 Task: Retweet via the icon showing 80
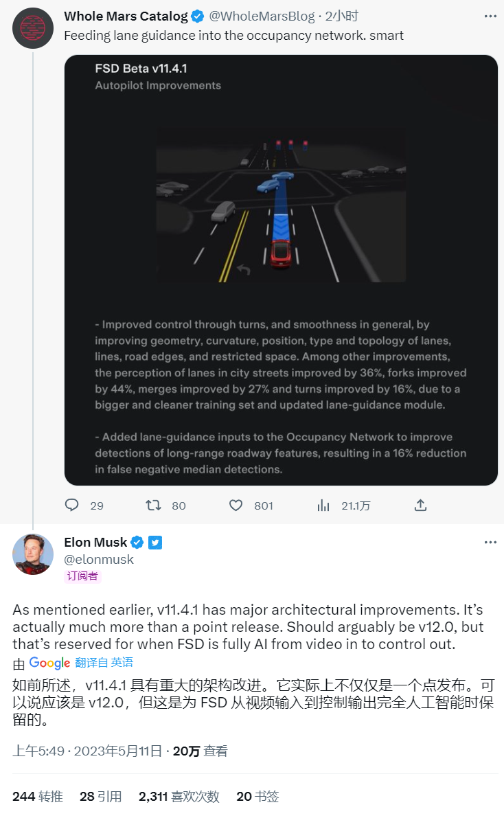[153, 505]
